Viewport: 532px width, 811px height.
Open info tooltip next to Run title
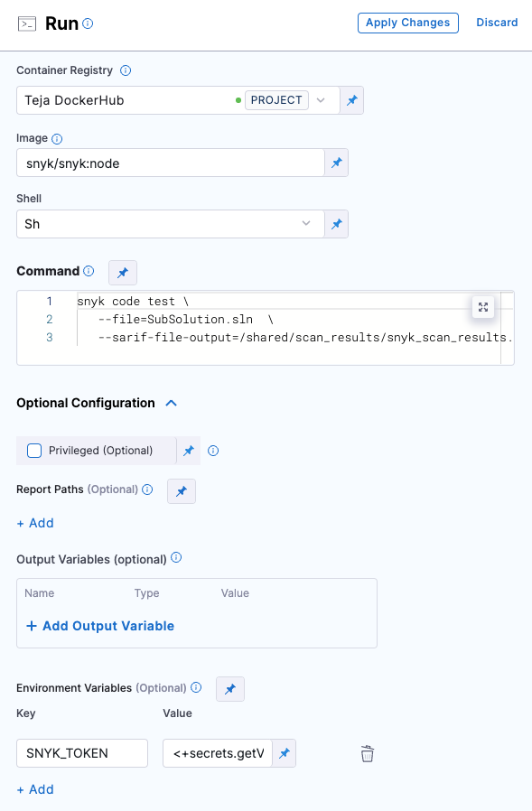[x=88, y=23]
